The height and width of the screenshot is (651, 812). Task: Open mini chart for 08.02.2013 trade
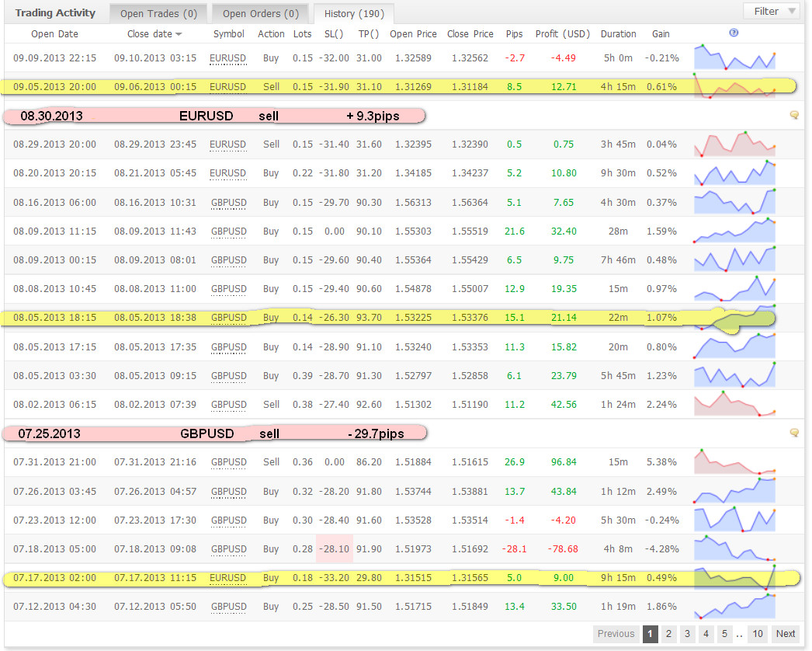click(x=734, y=404)
